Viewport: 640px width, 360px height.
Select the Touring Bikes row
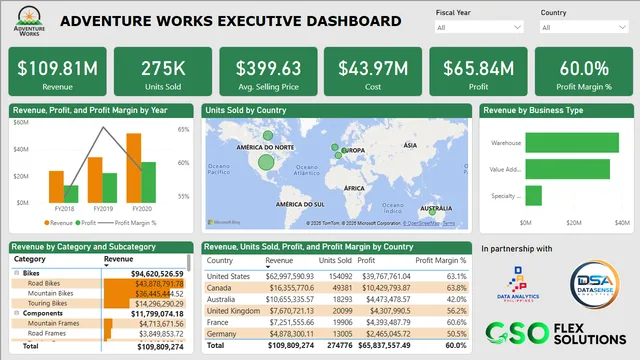coord(98,303)
